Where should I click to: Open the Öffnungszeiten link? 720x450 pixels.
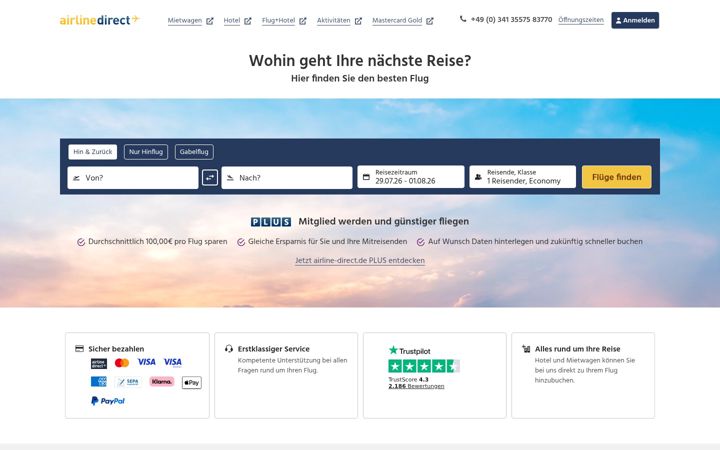tap(581, 20)
